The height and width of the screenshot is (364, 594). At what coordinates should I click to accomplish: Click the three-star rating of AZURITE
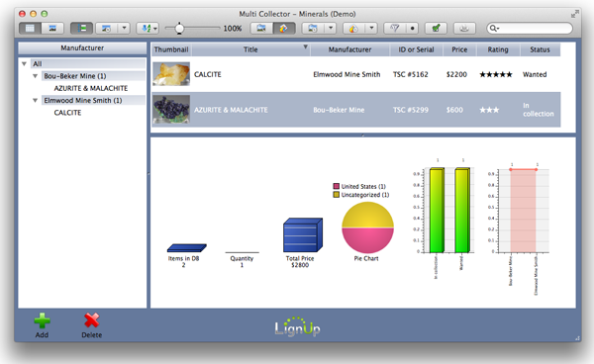(489, 110)
